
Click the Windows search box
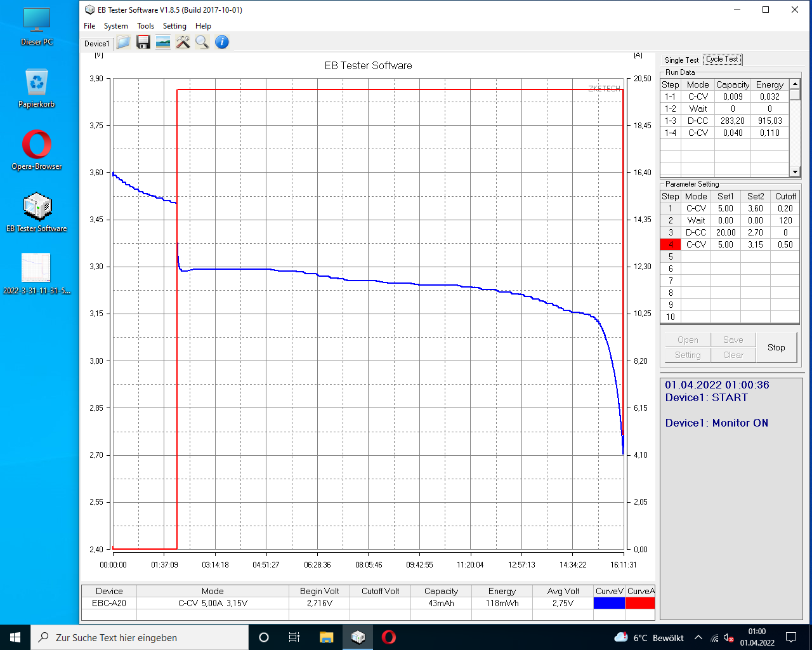140,637
